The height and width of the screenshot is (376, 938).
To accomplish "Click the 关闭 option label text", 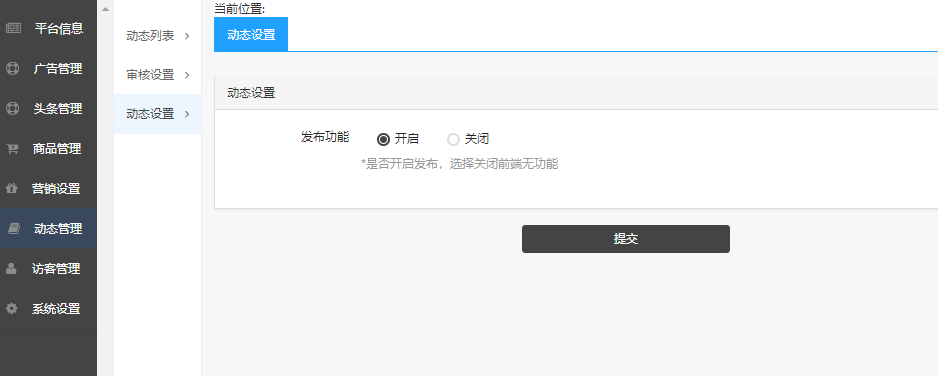I will (x=477, y=139).
